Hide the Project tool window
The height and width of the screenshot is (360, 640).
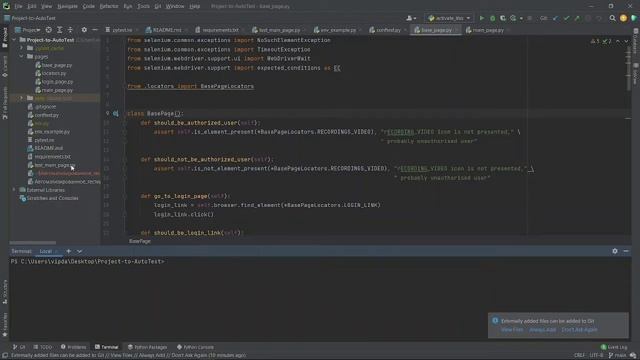pyautogui.click(x=95, y=30)
